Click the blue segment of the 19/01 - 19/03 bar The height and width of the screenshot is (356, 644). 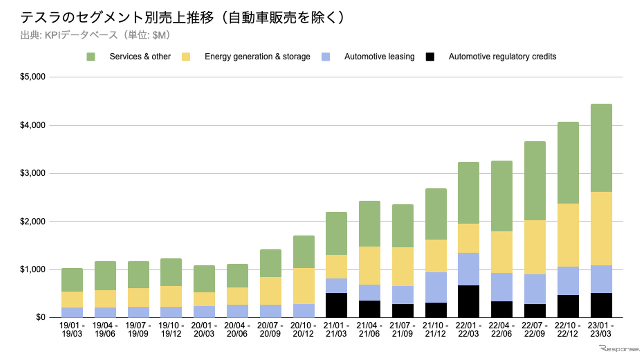[72, 312]
